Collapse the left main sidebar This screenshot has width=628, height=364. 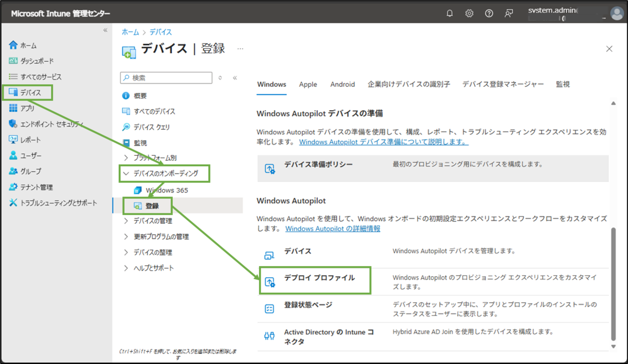point(105,30)
